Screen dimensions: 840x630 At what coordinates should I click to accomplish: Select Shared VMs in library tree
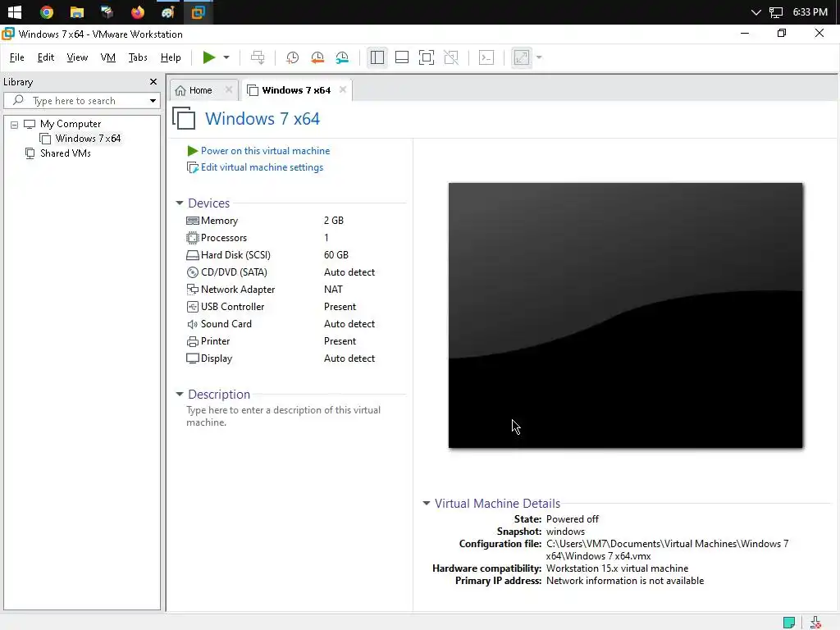[x=66, y=153]
